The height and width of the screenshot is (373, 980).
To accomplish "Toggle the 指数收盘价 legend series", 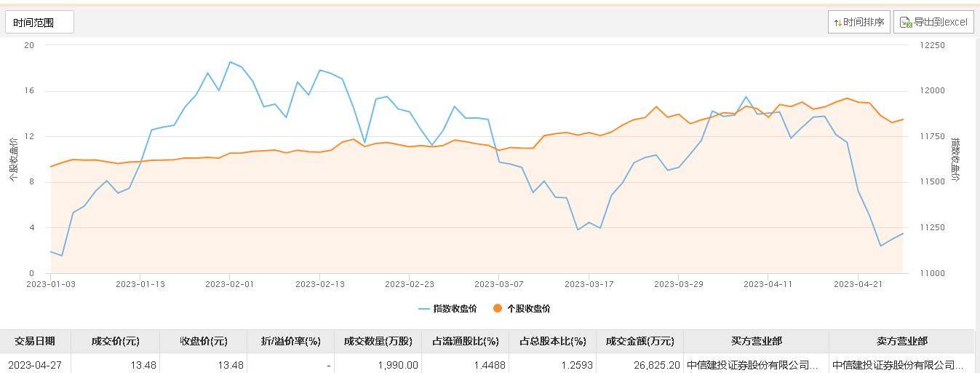I will 447,309.
